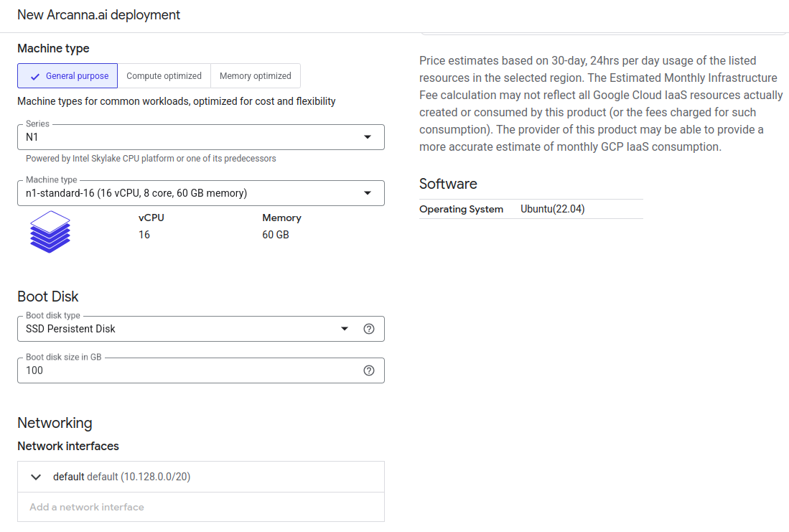Click the stacked layers machine icon
Screen dimensions: 789x532
pos(50,231)
